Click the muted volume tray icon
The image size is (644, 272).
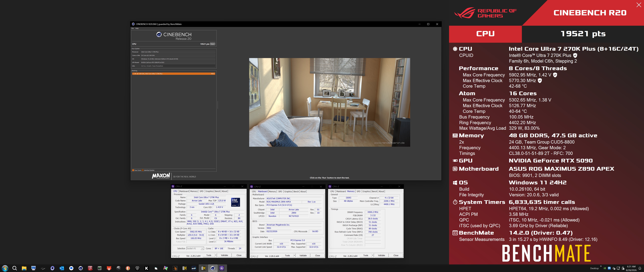click(614, 268)
